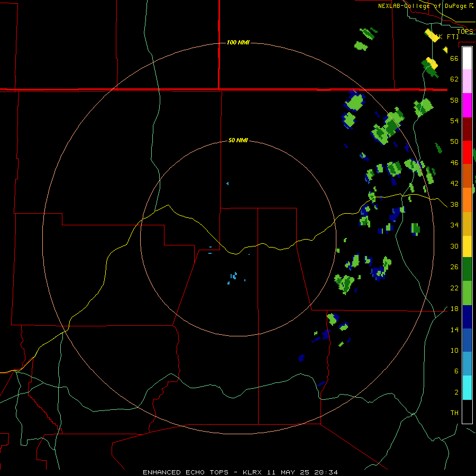Click the light pink 62 legend swatch
Viewport: 476px width, 476px height.
point(467,81)
